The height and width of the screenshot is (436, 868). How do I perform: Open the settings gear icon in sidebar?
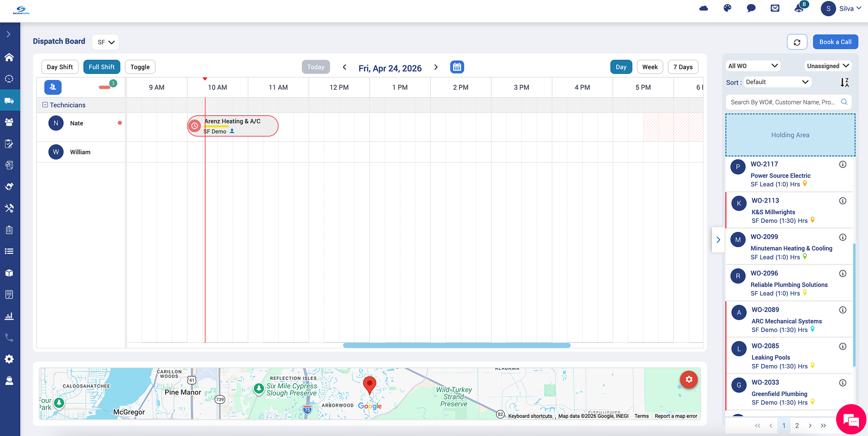[9, 359]
